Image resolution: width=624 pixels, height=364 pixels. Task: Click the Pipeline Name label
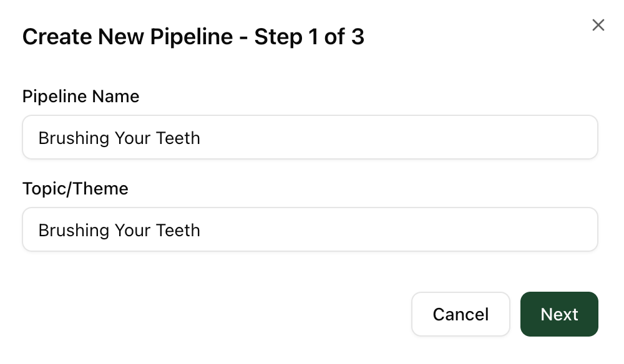coord(80,97)
